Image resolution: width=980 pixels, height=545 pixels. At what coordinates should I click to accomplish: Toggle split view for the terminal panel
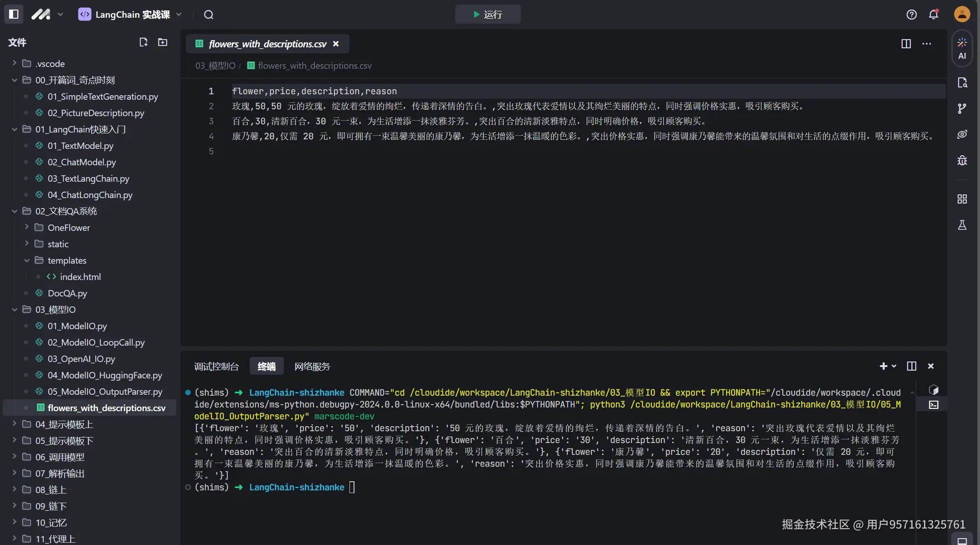911,366
